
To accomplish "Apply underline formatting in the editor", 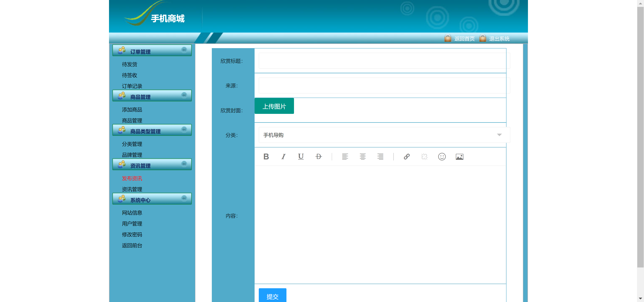I will (x=301, y=156).
